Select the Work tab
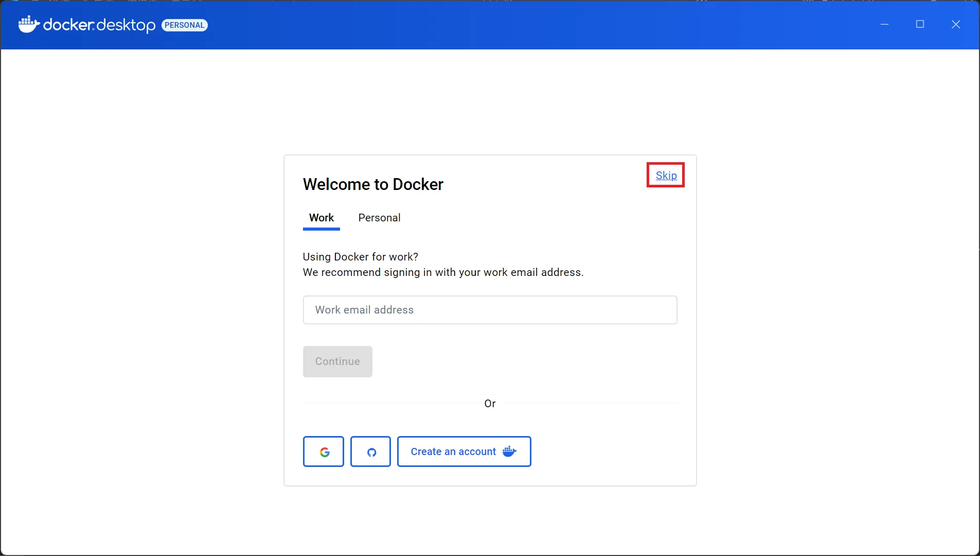Viewport: 980px width, 556px height. click(321, 218)
